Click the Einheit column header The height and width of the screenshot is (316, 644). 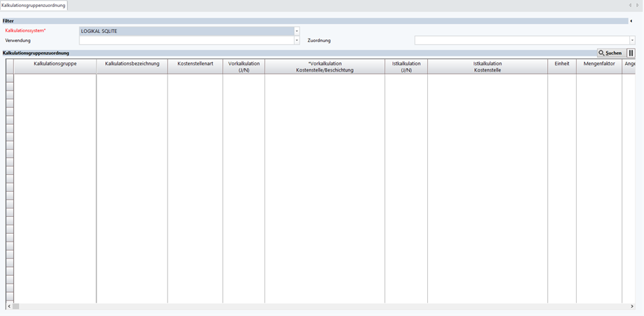coord(561,67)
